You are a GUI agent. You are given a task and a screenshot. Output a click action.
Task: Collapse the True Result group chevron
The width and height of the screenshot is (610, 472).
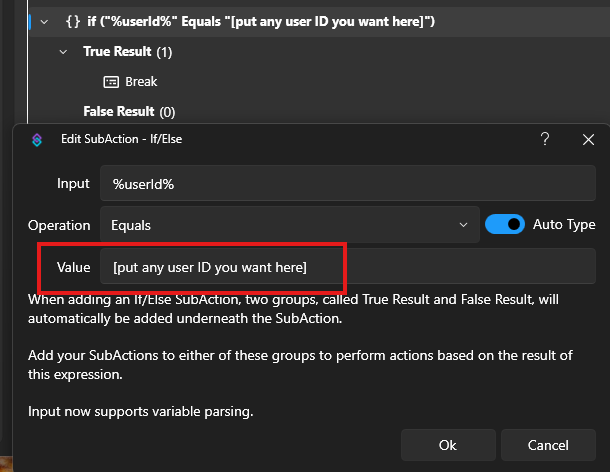(64, 51)
